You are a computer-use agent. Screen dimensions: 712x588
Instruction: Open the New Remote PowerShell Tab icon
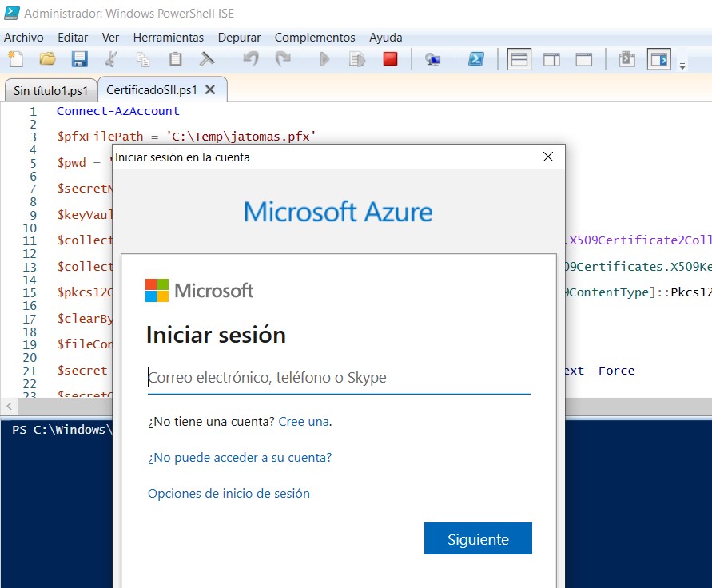433,59
